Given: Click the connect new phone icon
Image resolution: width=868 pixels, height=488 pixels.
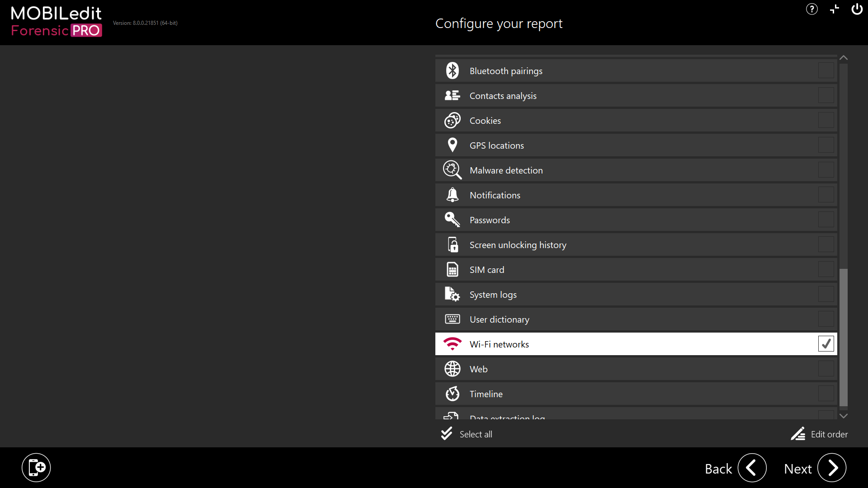Looking at the screenshot, I should (36, 468).
